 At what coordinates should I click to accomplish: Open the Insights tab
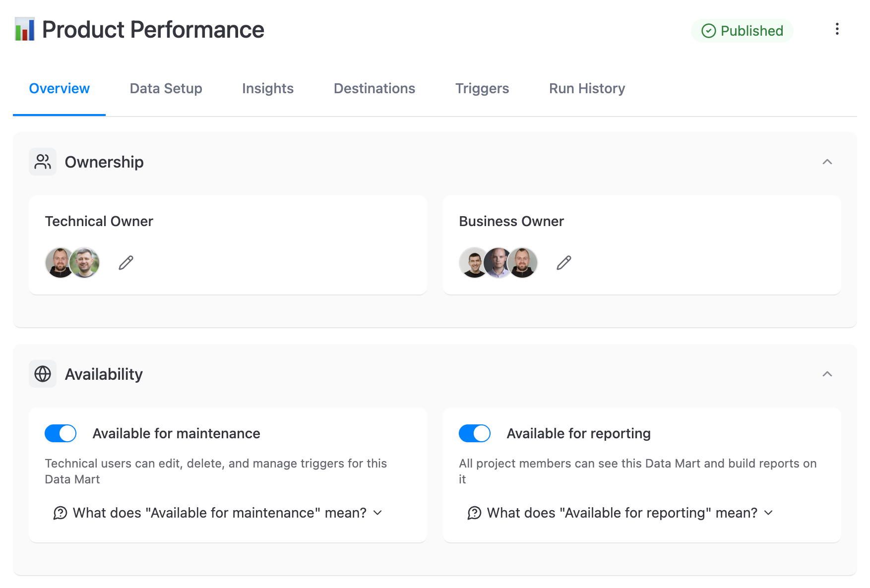pos(268,89)
